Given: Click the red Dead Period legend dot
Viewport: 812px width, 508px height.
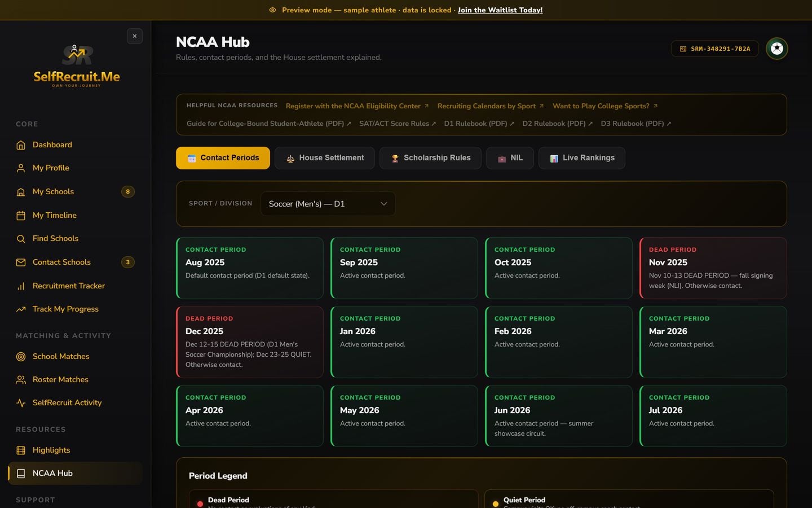Looking at the screenshot, I should coord(200,503).
